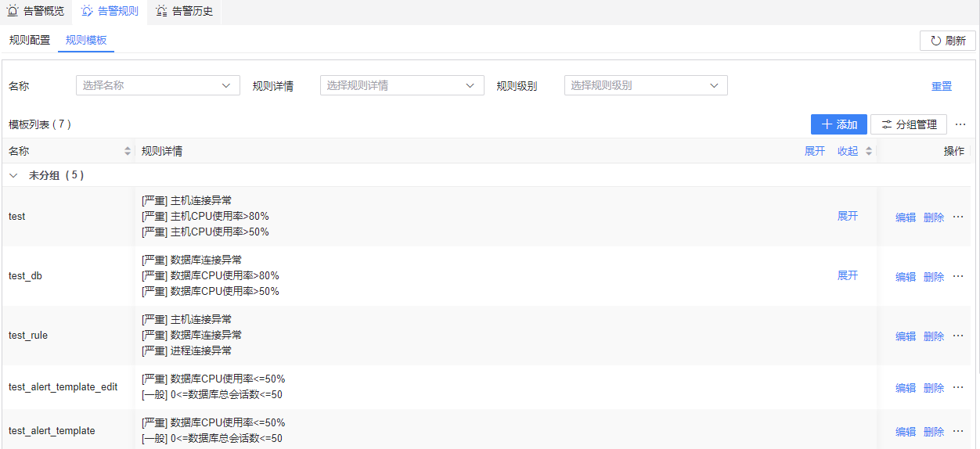Edit the test_rule template

pyautogui.click(x=906, y=336)
